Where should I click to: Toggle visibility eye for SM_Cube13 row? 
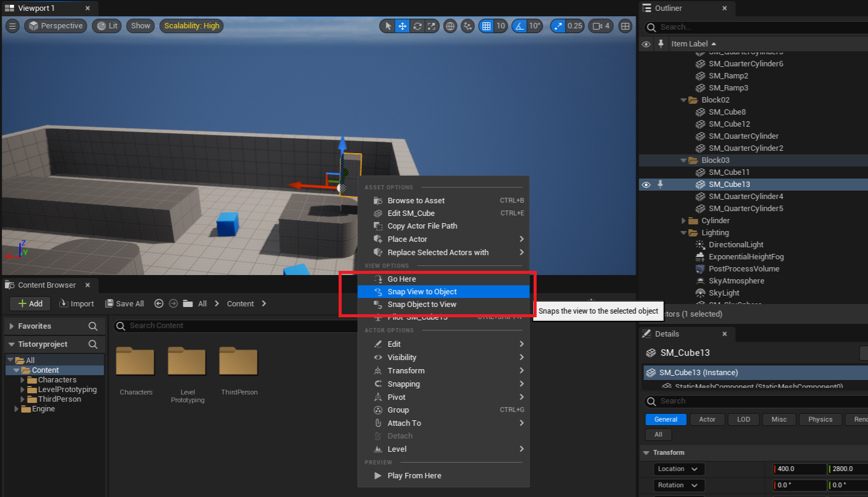646,185
